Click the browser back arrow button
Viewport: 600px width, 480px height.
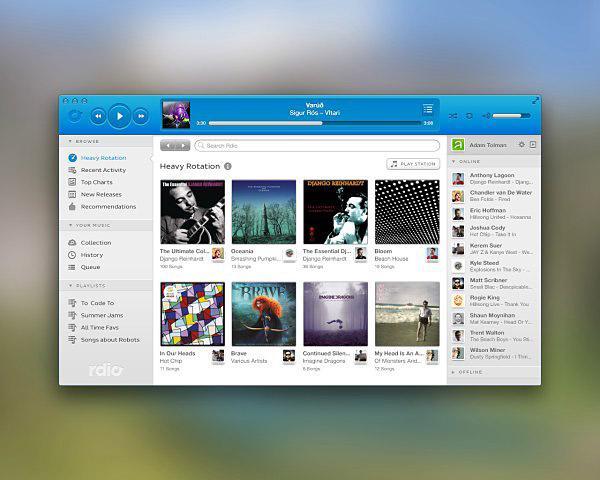169,145
